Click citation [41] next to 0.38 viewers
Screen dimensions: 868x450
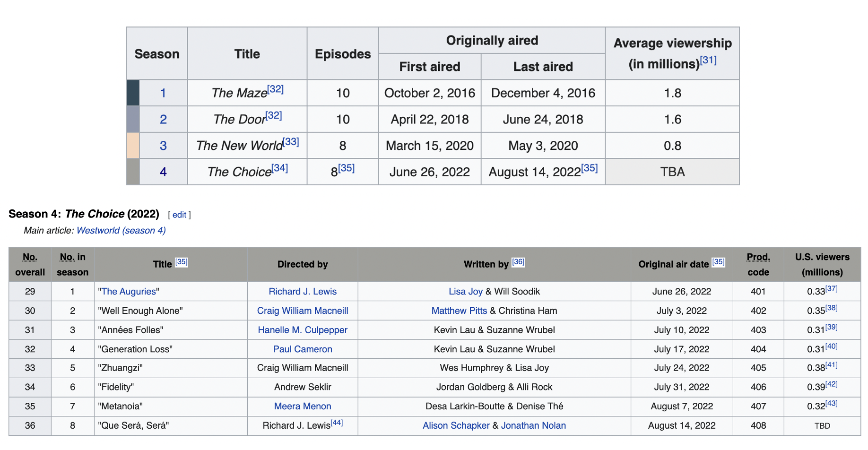pos(832,365)
